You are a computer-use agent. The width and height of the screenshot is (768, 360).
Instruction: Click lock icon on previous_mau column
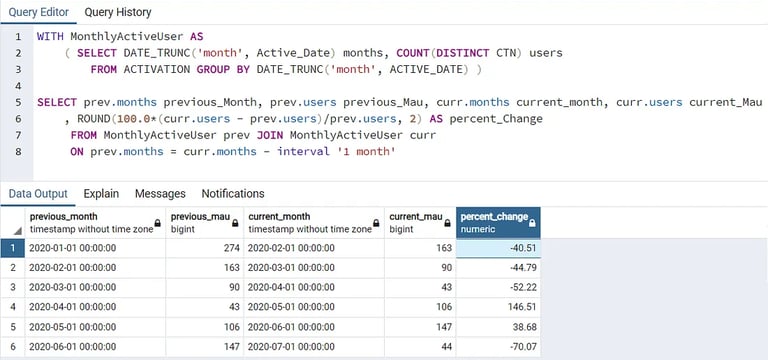[236, 223]
